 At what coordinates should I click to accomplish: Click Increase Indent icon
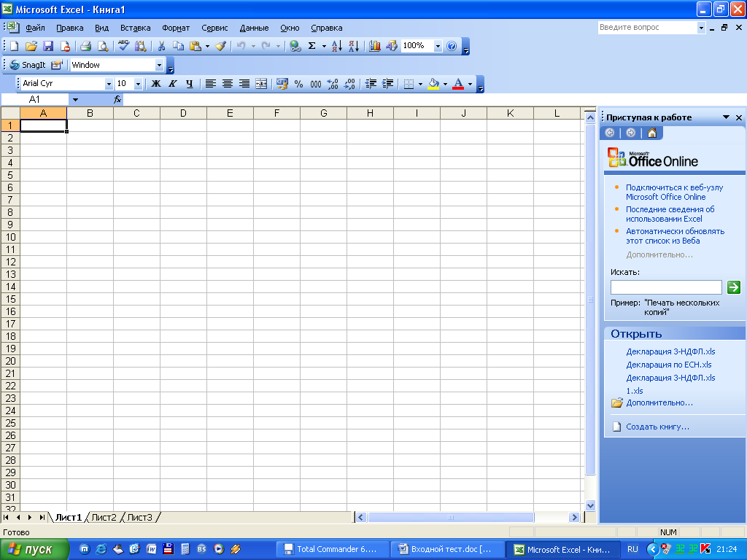click(388, 84)
